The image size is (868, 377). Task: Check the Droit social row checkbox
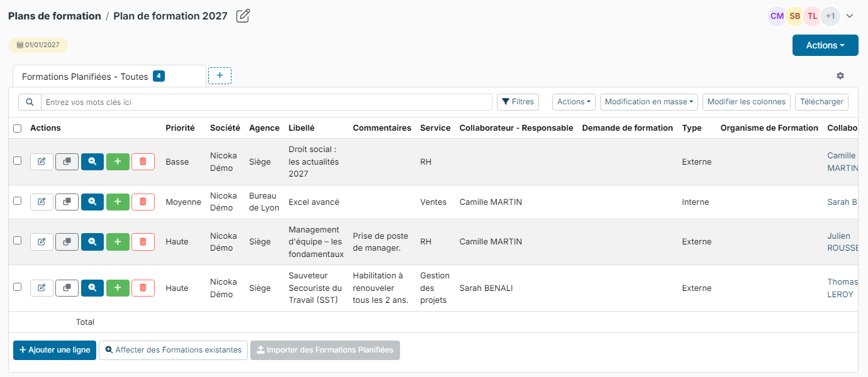click(x=18, y=161)
